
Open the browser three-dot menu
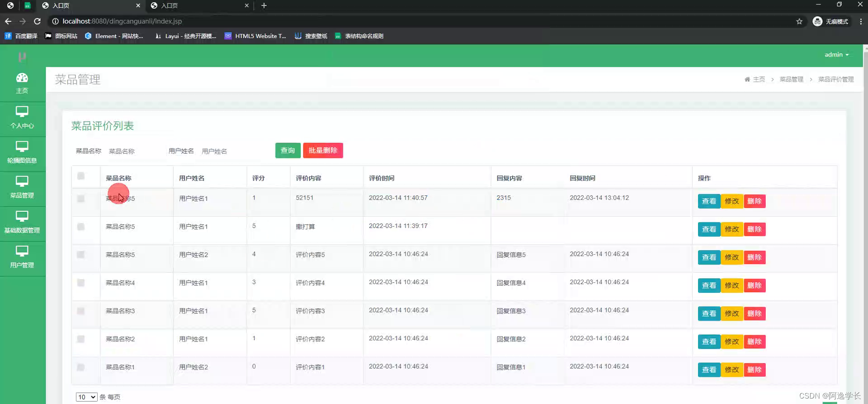click(x=861, y=21)
